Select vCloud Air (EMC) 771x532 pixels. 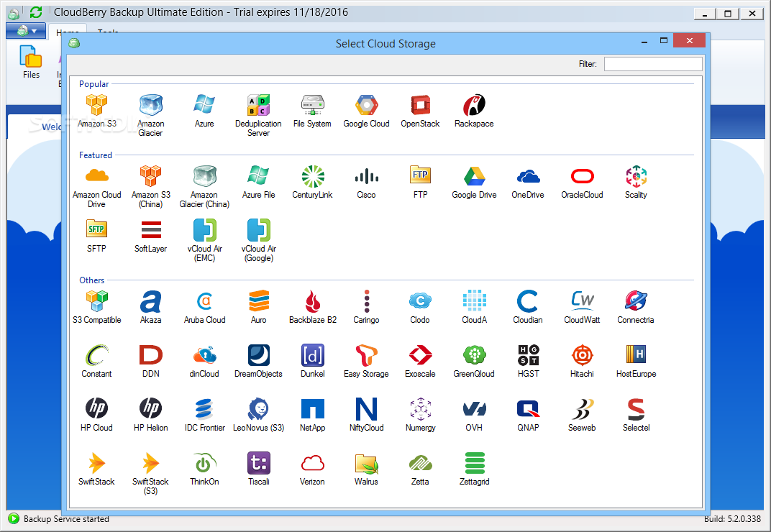[204, 241]
